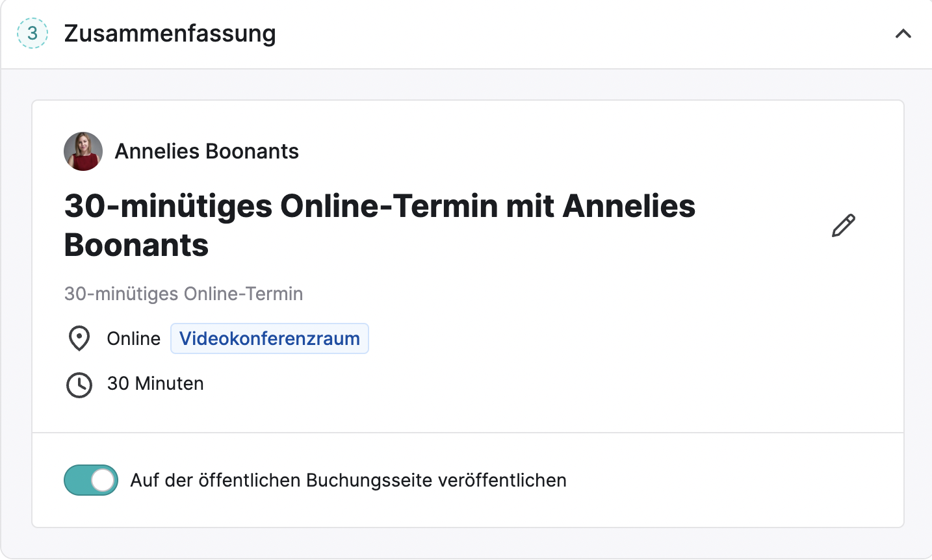Click the name Annelies Boonants beside avatar
This screenshot has height=560, width=932.
(207, 151)
